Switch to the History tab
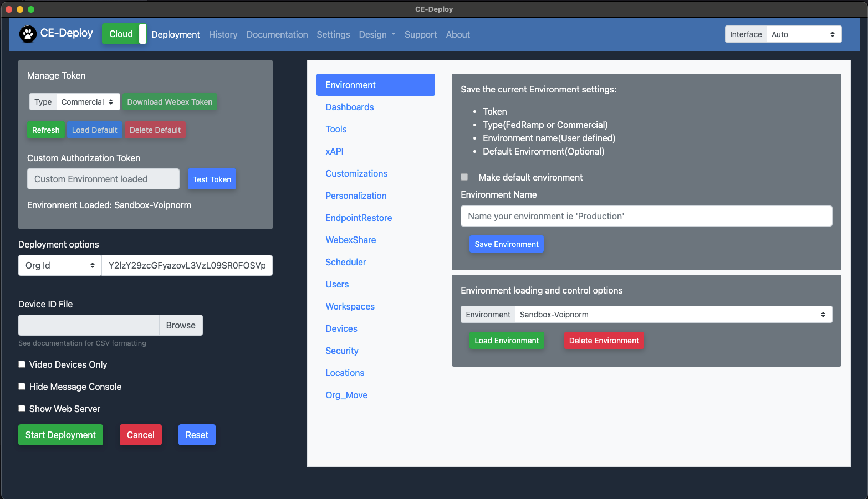 pyautogui.click(x=223, y=34)
